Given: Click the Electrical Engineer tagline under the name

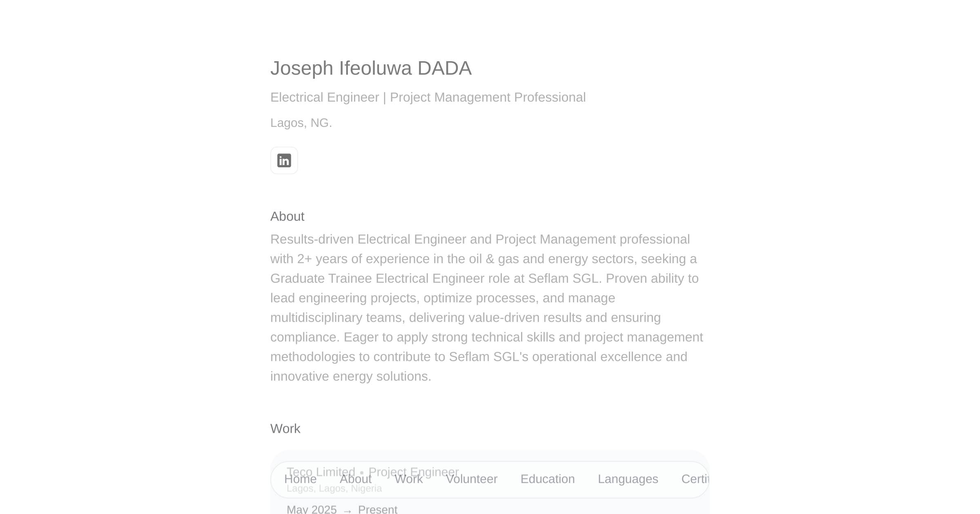Looking at the screenshot, I should [428, 97].
